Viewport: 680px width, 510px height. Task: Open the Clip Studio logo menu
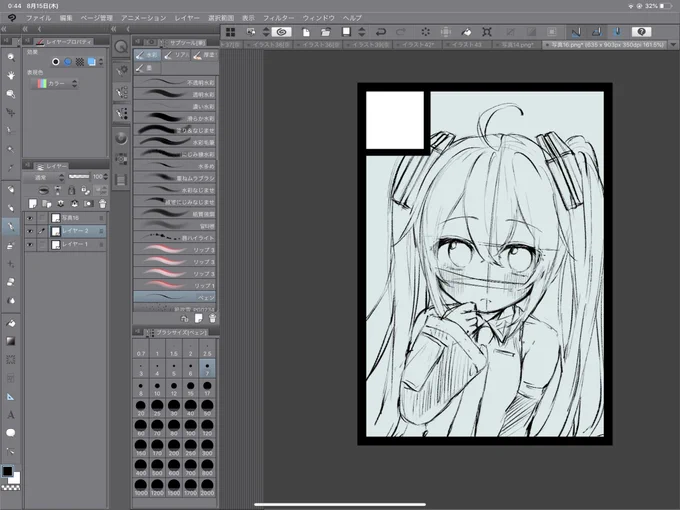point(12,18)
